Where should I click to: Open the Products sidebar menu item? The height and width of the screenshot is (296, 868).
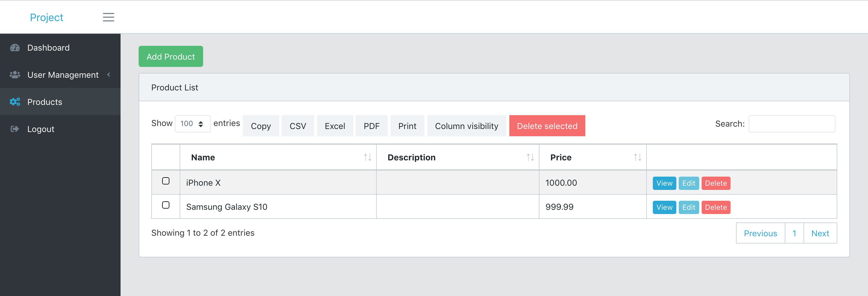point(45,102)
